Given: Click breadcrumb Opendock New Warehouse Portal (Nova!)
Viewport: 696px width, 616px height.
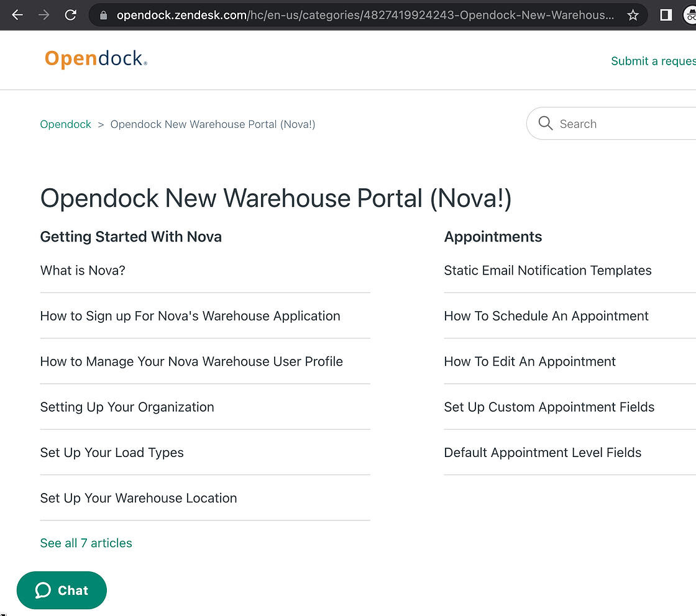Looking at the screenshot, I should coord(213,125).
